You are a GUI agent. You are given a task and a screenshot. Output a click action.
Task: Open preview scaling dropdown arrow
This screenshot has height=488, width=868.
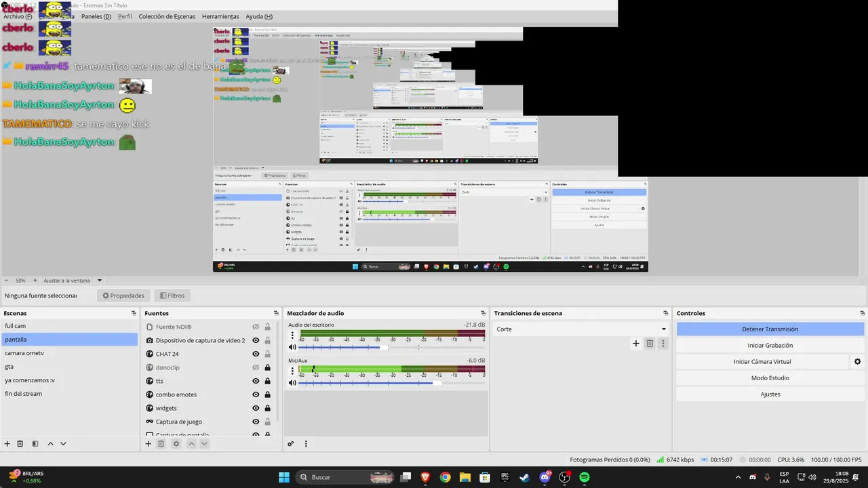(x=100, y=281)
